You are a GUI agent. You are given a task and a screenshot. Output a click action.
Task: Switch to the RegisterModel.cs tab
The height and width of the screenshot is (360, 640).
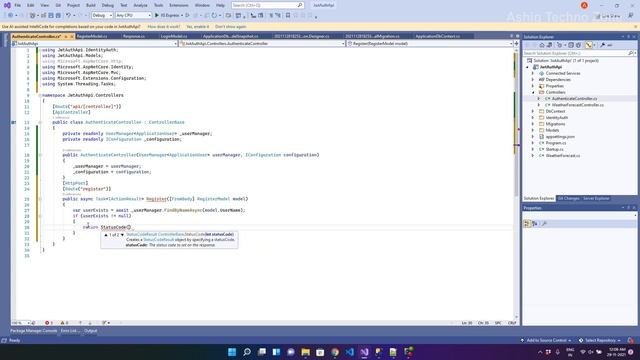(x=92, y=36)
